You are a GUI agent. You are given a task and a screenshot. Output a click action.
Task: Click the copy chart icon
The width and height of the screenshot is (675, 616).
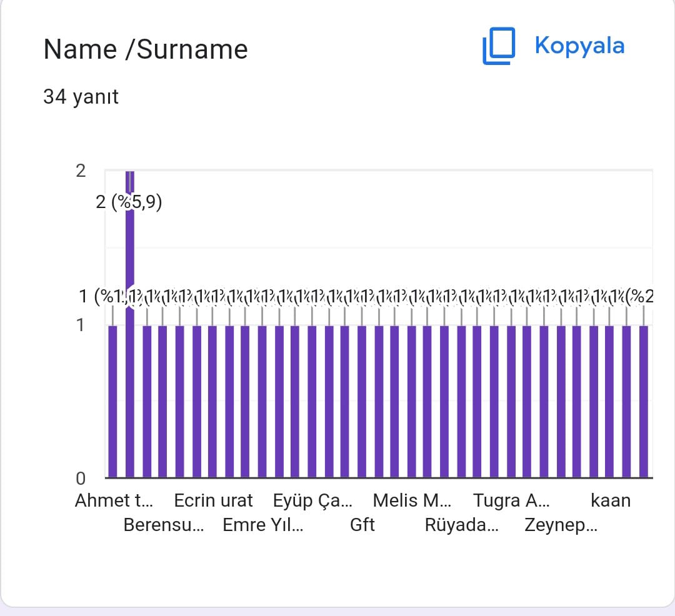click(498, 46)
